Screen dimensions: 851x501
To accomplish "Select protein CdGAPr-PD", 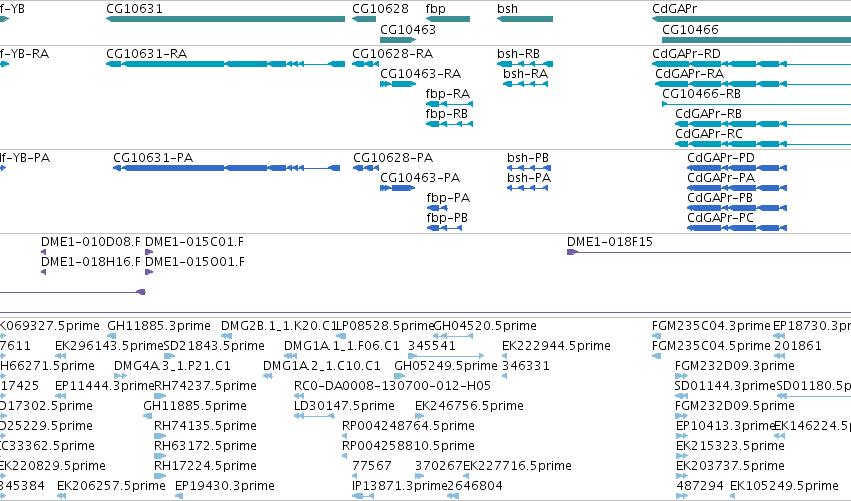I will (737, 168).
